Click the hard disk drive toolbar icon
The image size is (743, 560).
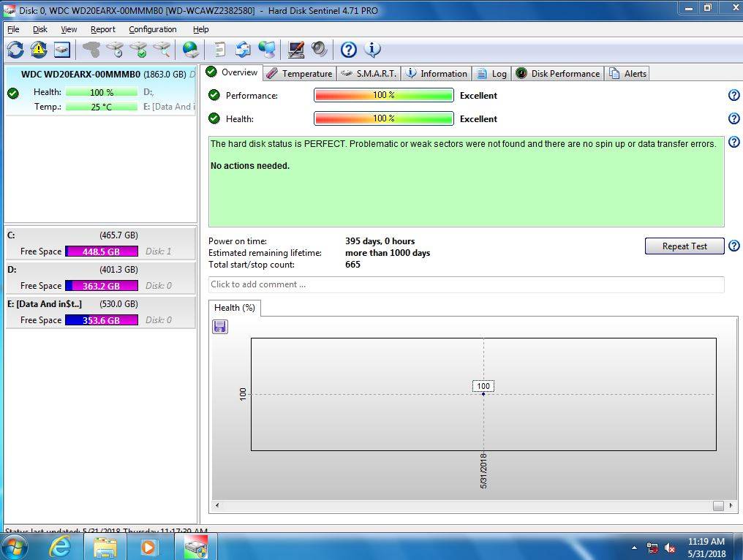pyautogui.click(x=62, y=49)
